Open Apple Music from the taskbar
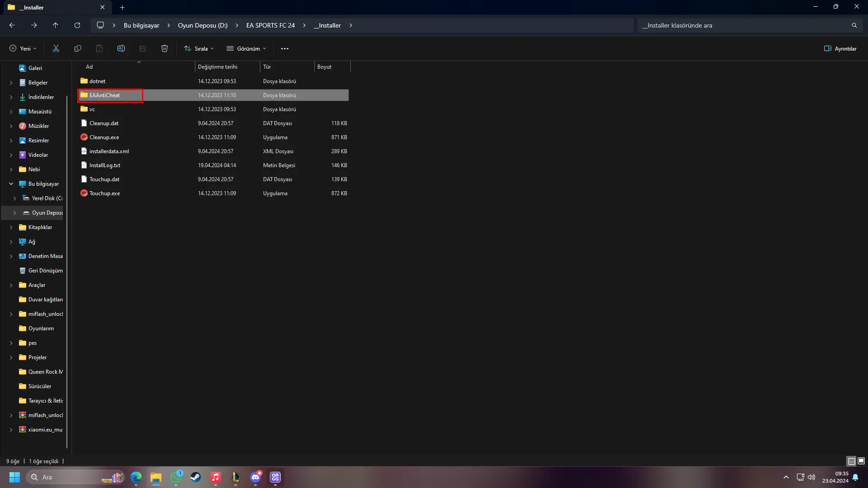The height and width of the screenshot is (488, 868). [216, 477]
